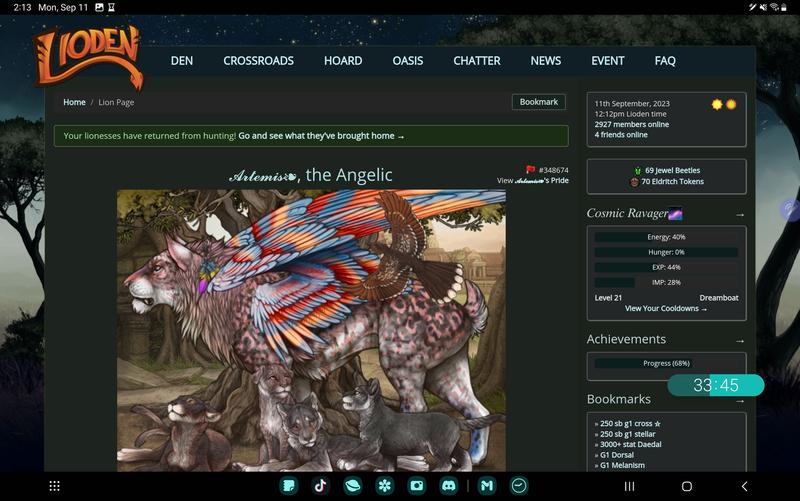View Artemis's Pride link
Image resolution: width=800 pixels, height=501 pixels.
pyautogui.click(x=533, y=180)
